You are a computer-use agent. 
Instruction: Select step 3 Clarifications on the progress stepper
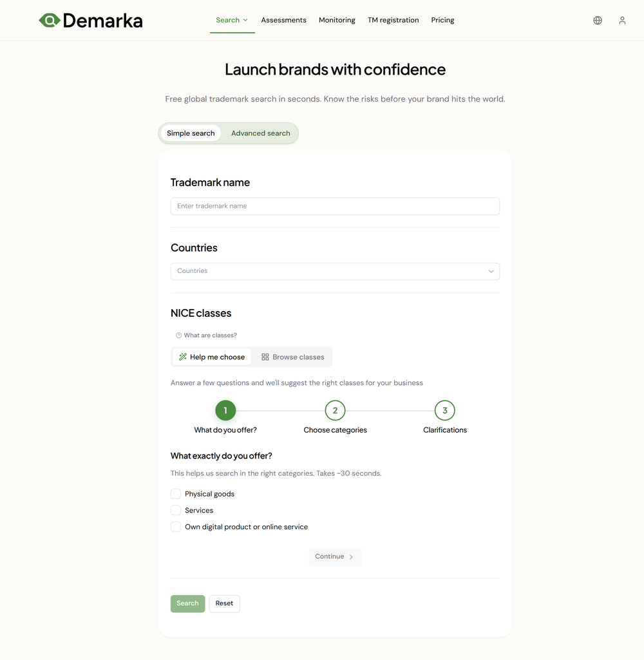coord(444,410)
